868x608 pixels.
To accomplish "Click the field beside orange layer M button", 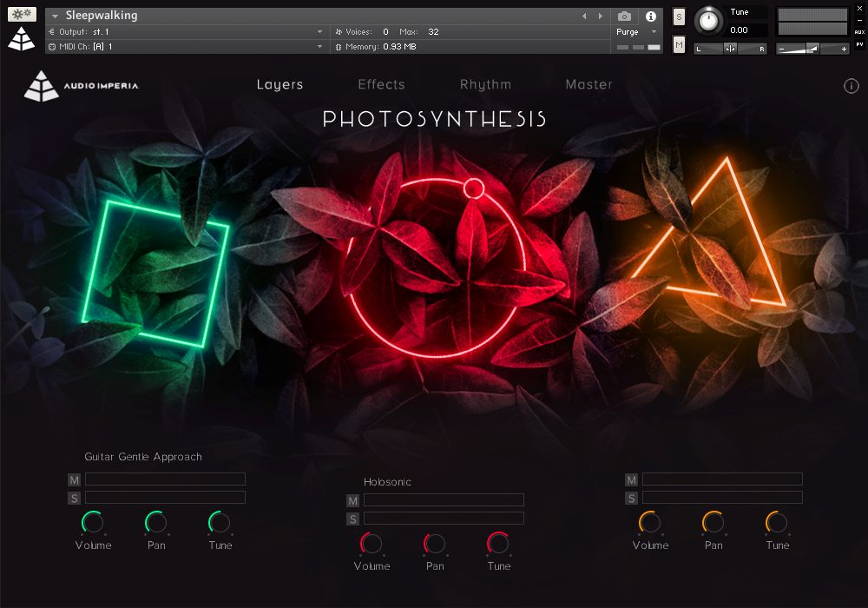I will (722, 479).
